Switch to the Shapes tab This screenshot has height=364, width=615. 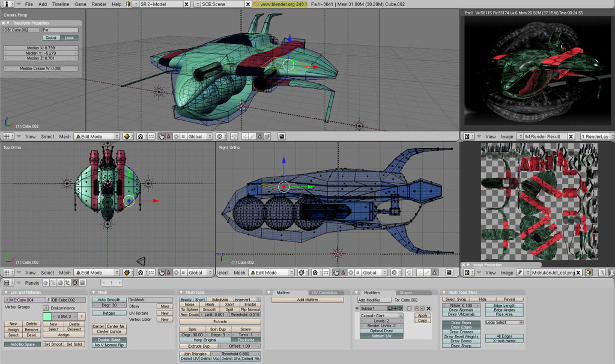(405, 293)
